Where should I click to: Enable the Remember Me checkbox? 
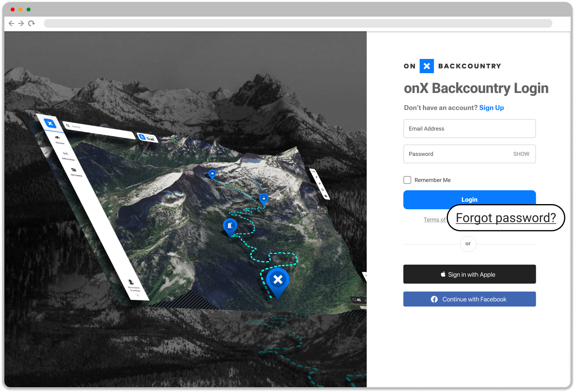(x=407, y=180)
